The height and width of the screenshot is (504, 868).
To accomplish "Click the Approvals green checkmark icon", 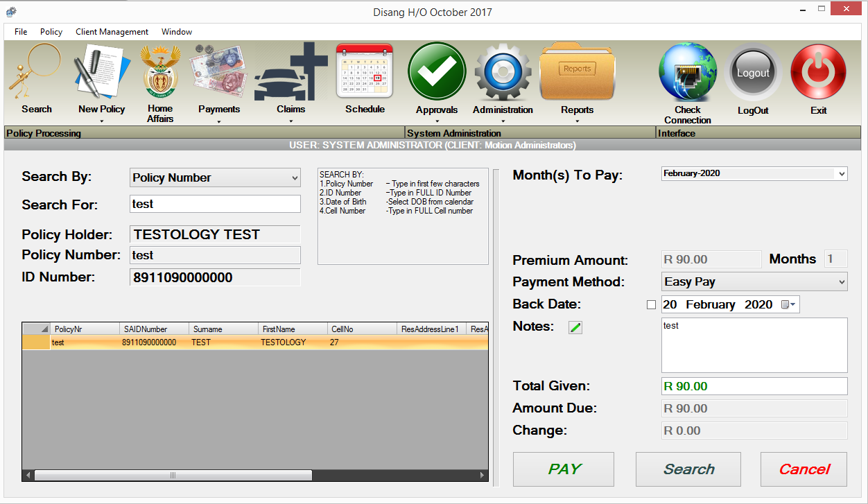I will tap(437, 73).
